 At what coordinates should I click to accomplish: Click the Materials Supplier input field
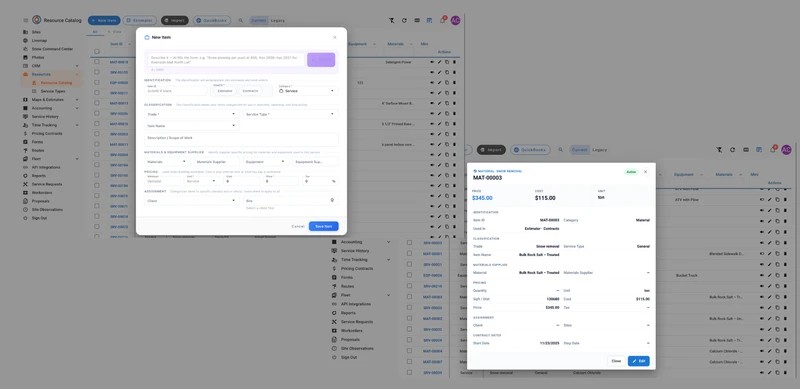[x=217, y=162]
